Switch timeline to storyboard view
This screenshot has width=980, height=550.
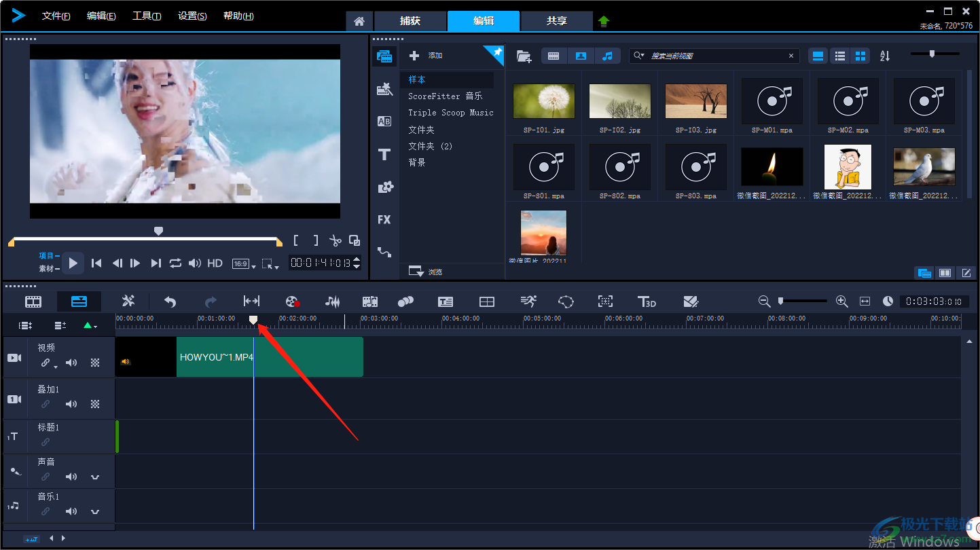(33, 301)
